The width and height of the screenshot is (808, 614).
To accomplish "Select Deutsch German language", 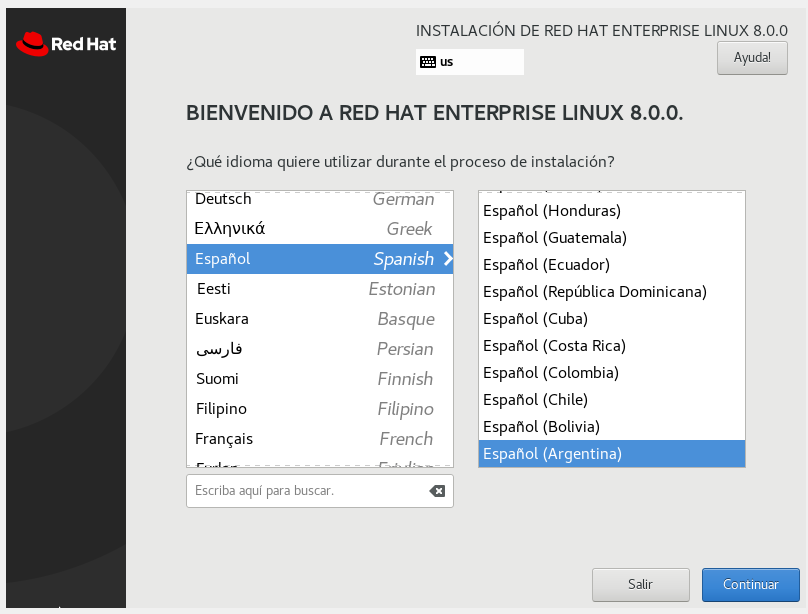I will coord(319,199).
